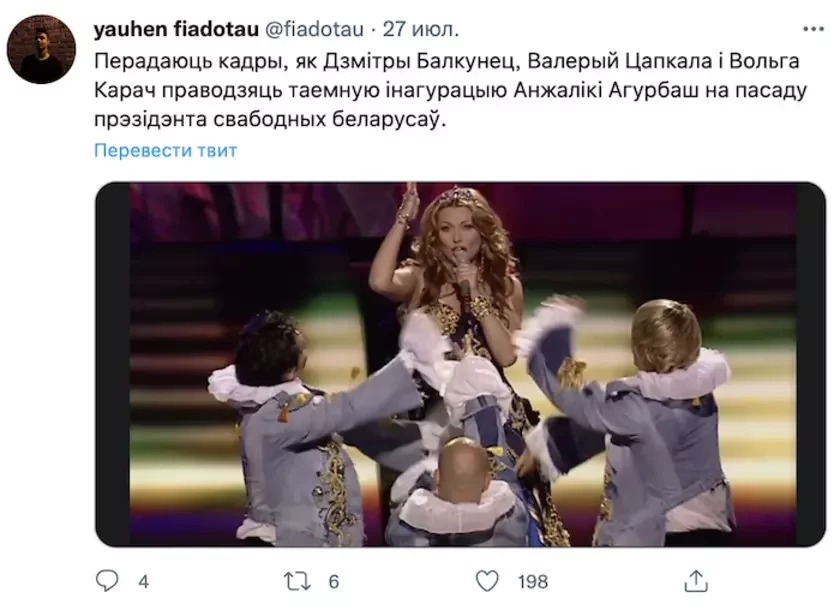Screen dimensions: 840x610
Task: Like the tweet with the heart icon
Action: coord(487,581)
